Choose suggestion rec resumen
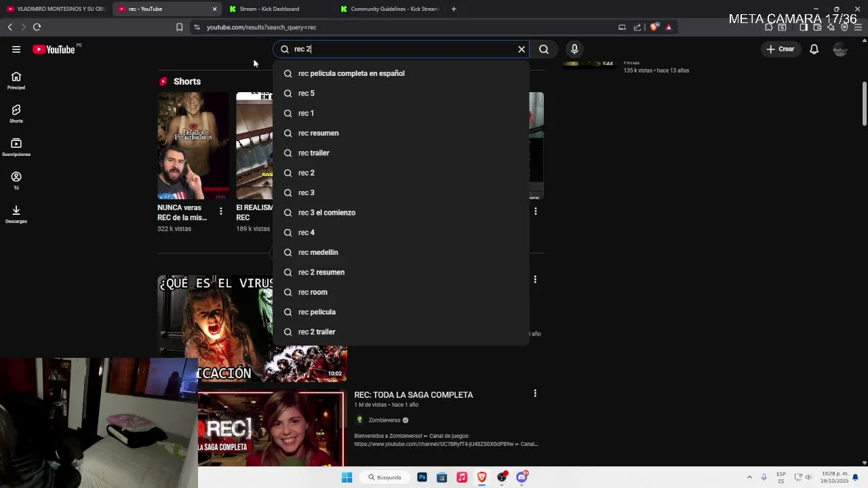This screenshot has height=488, width=868. [x=401, y=133]
